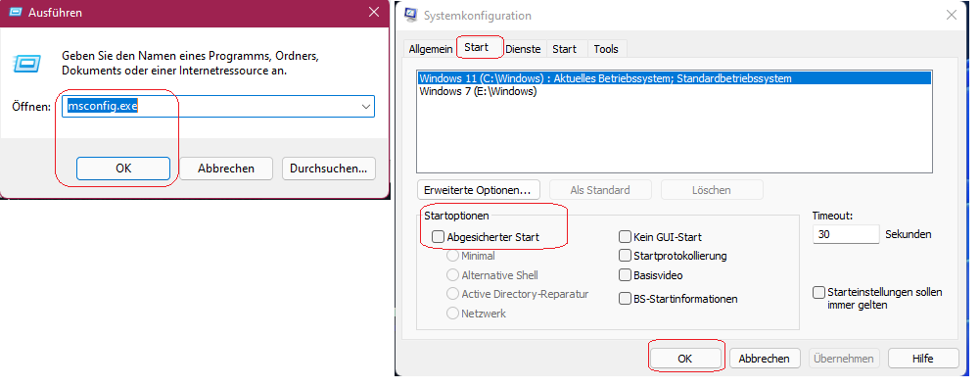Check BS-Startinformationen option
This screenshot has width=980, height=387.
pyautogui.click(x=625, y=299)
